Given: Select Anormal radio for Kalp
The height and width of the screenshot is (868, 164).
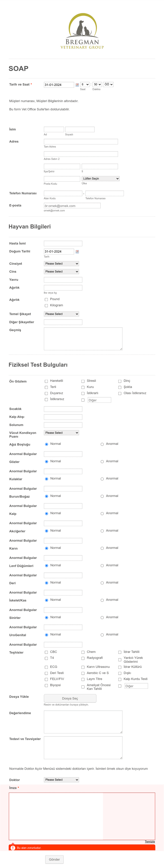Looking at the screenshot, I should [x=102, y=513].
